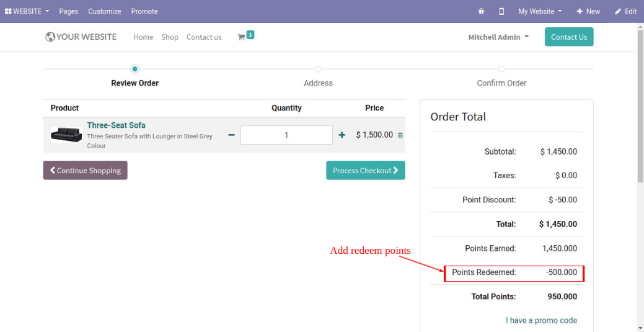Click the Point Discount value $ -50.00

click(563, 200)
